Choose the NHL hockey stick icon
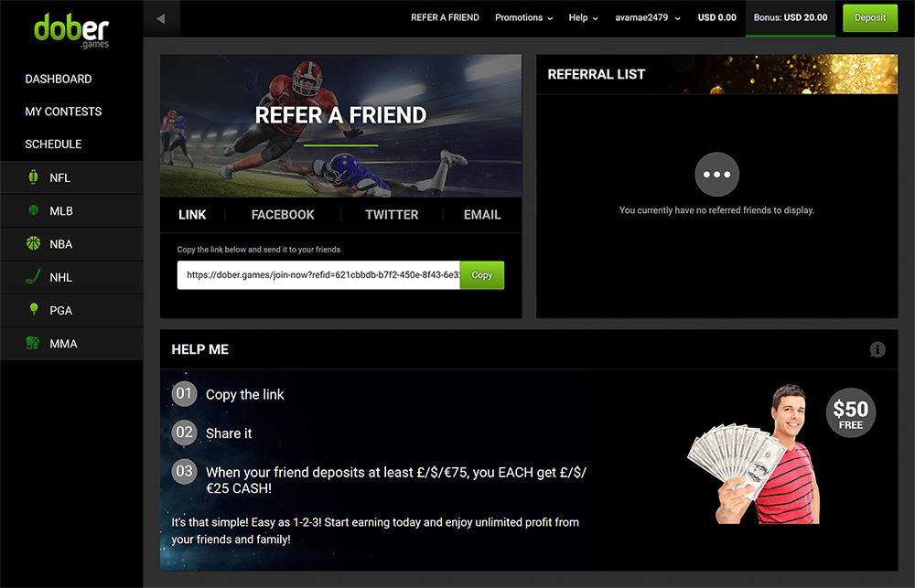 [x=33, y=276]
